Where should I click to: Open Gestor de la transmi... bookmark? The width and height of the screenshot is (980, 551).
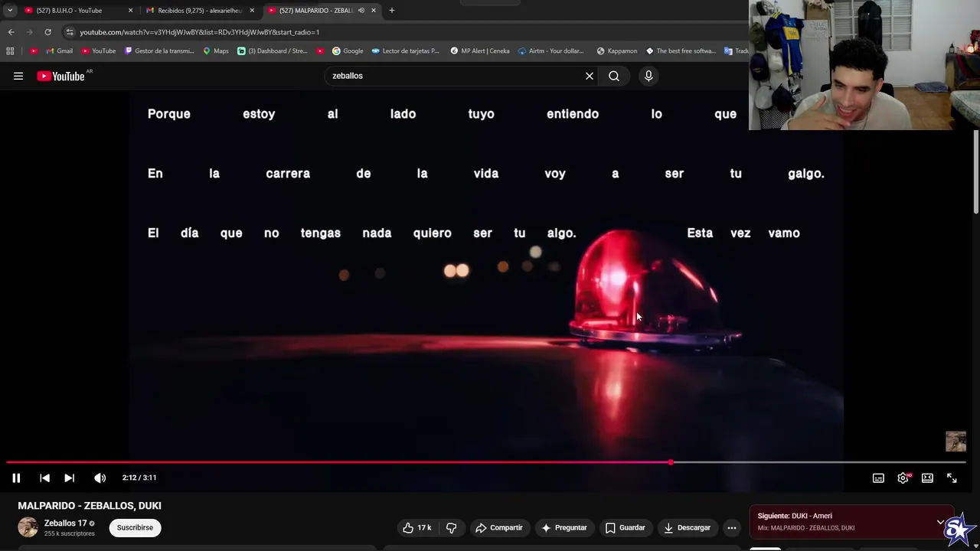[159, 51]
